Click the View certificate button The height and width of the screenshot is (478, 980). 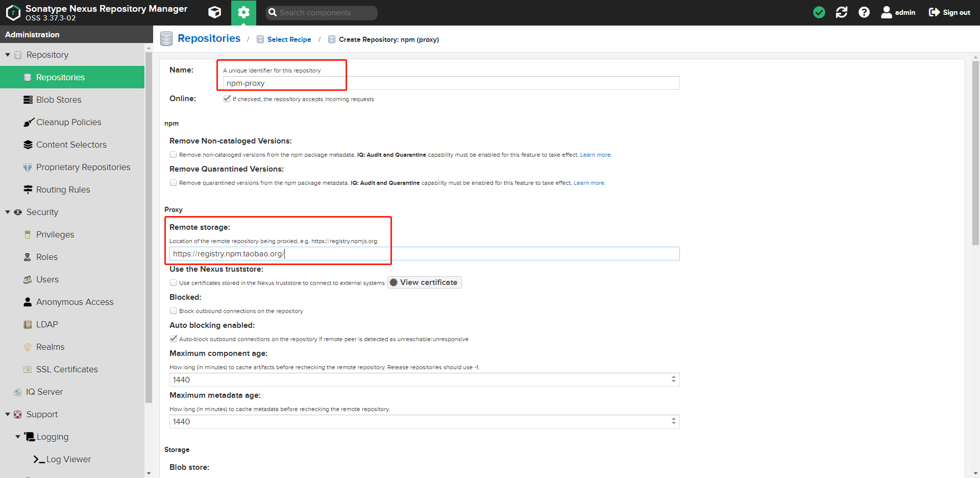coord(425,282)
